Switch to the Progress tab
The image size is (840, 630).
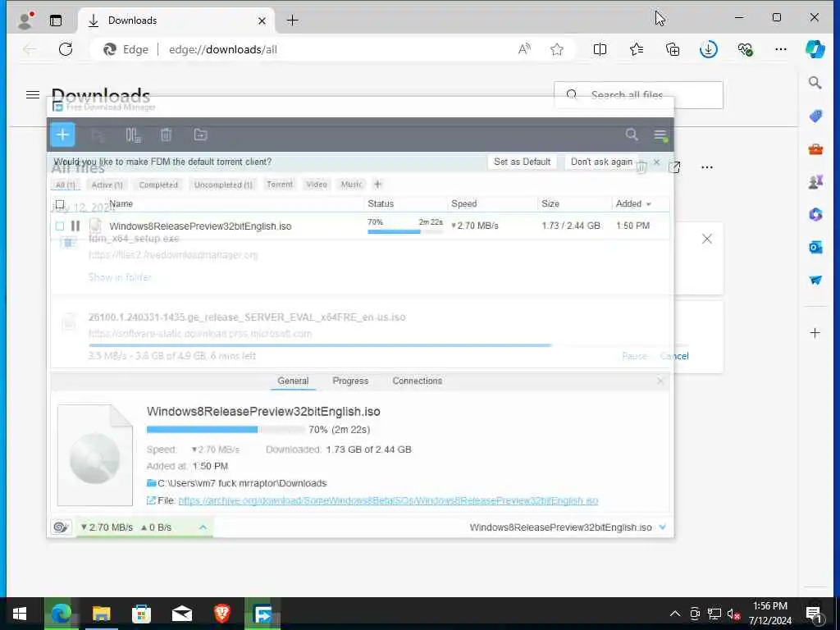click(x=350, y=381)
